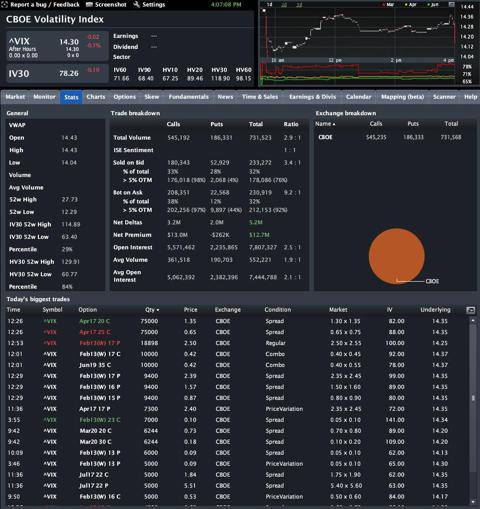480x509 pixels.
Task: Click the scroll-down arrow of the trades list
Action: click(x=473, y=502)
